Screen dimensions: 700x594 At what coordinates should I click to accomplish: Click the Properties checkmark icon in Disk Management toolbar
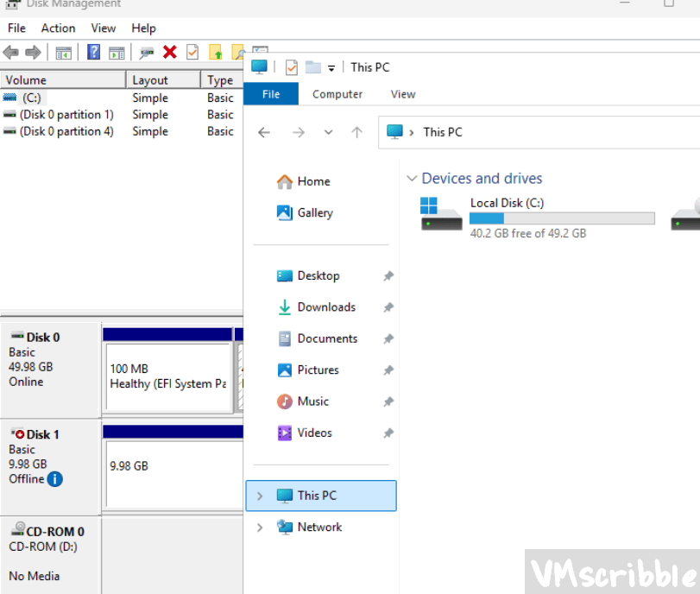[192, 53]
